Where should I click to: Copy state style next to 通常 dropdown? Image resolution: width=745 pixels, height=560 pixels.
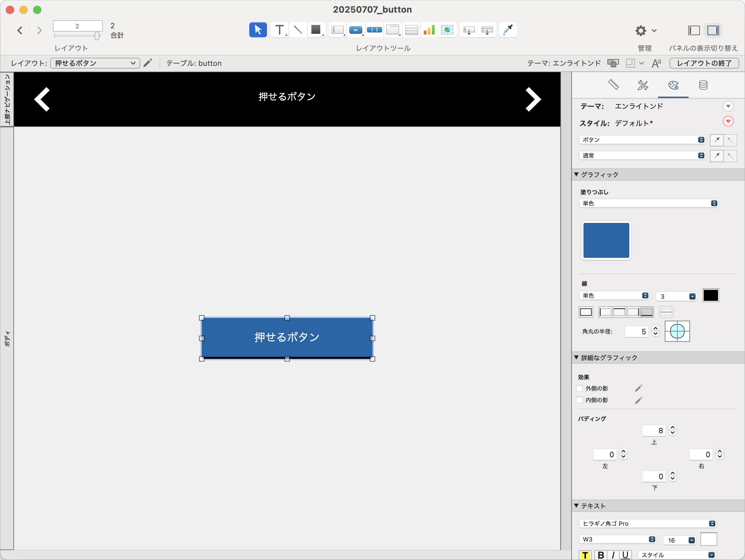(x=716, y=156)
